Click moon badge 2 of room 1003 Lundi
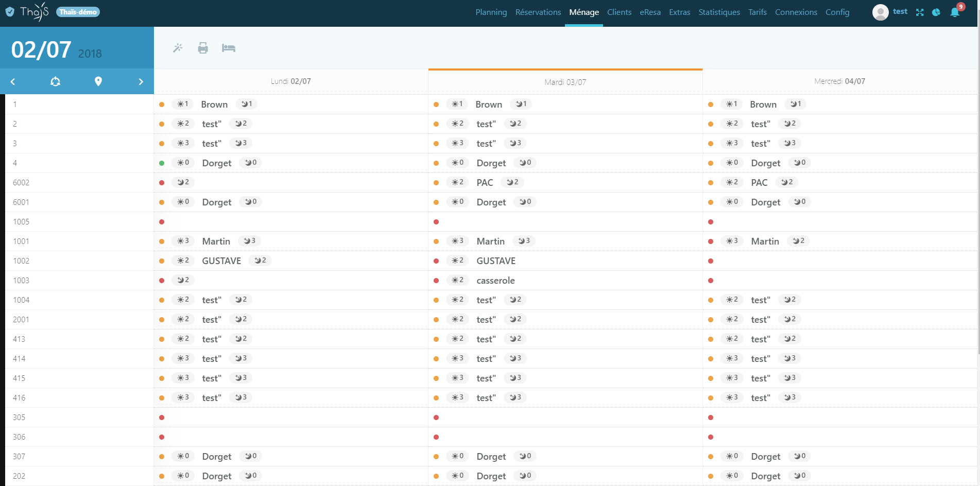980x486 pixels. pos(183,280)
